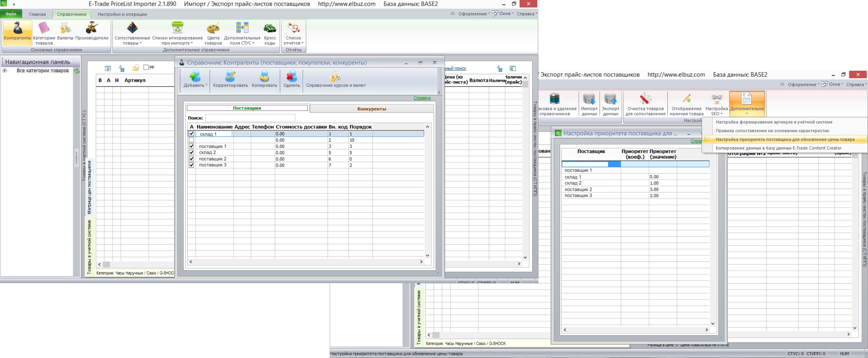Click the Поиск input field
Viewport: 868px width, 358px height.
coord(250,118)
